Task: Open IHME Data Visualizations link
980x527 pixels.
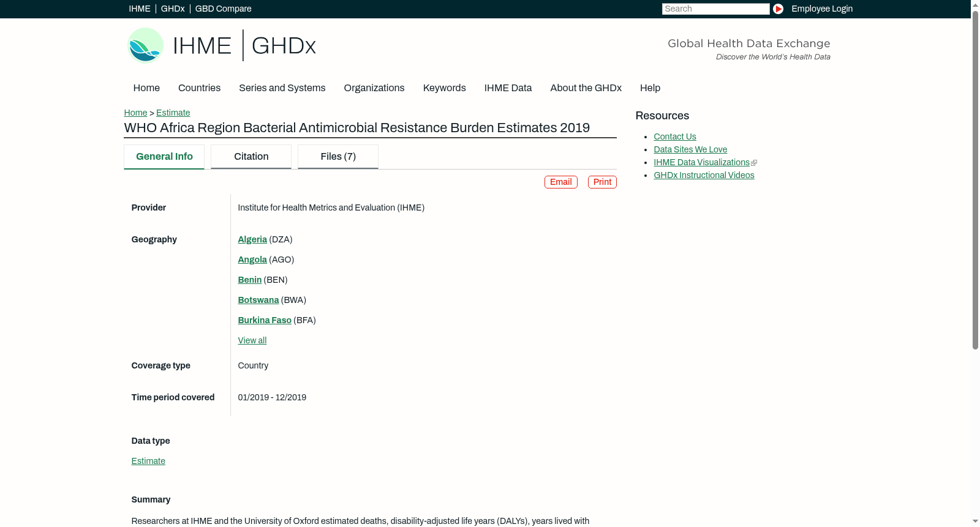Action: [701, 162]
